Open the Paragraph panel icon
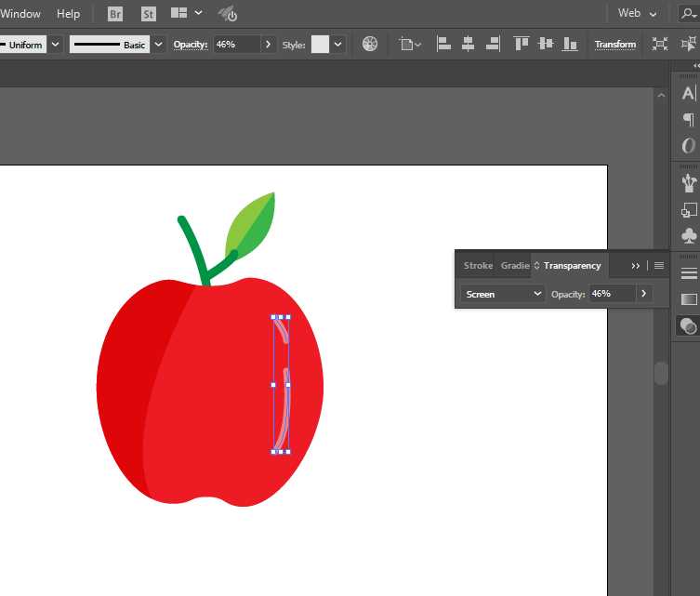This screenshot has width=700, height=596. point(688,119)
